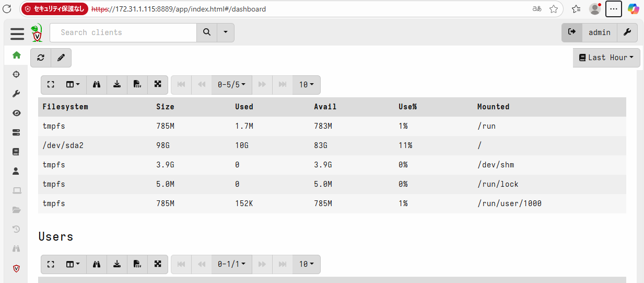Image resolution: width=644 pixels, height=283 pixels.
Task: Open View Artifacts wrench icon in sidebar
Action: (x=16, y=94)
